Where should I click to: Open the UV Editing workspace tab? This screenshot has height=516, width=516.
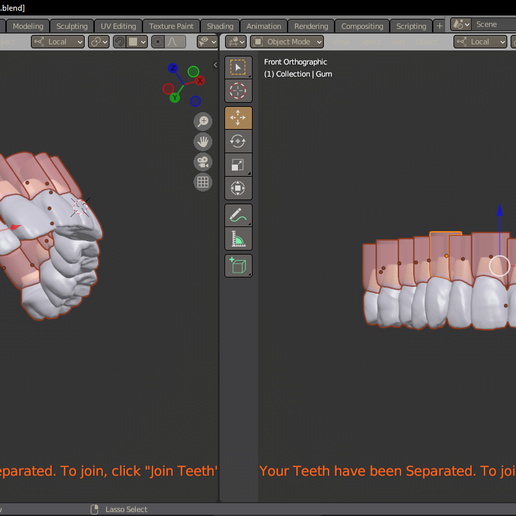tap(118, 26)
